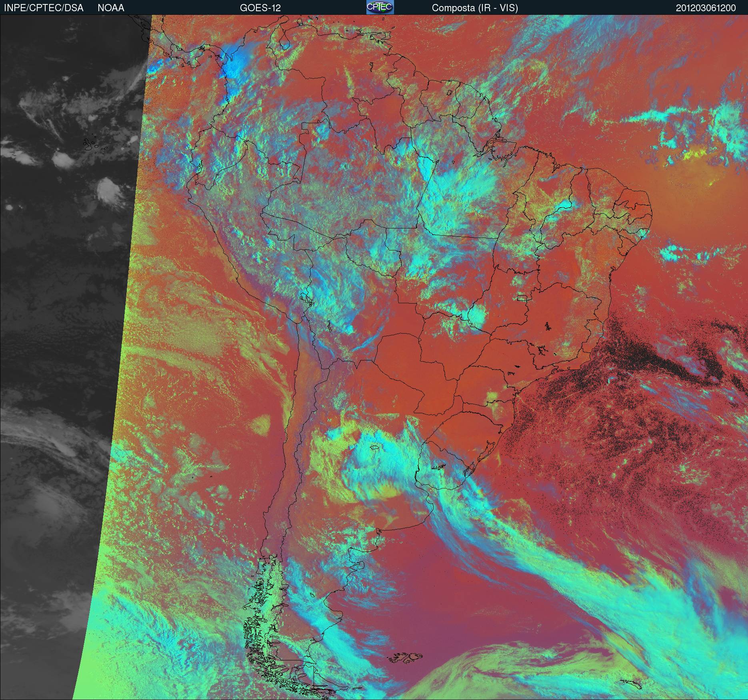The image size is (748, 700).
Task: Click the Composta (IR - VIS) title
Action: pos(475,8)
